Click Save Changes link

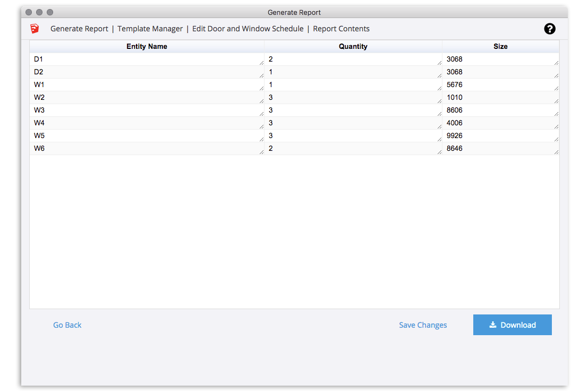pos(423,325)
